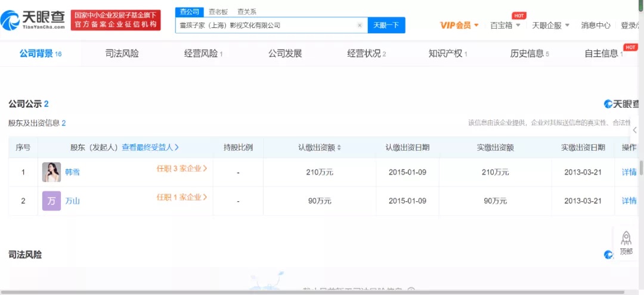The width and height of the screenshot is (644, 295).
Task: Open 详情 for 万山 row
Action: coord(629,201)
